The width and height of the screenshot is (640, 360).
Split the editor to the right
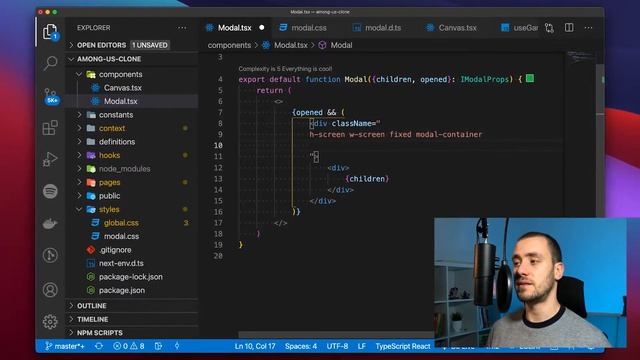tap(569, 27)
